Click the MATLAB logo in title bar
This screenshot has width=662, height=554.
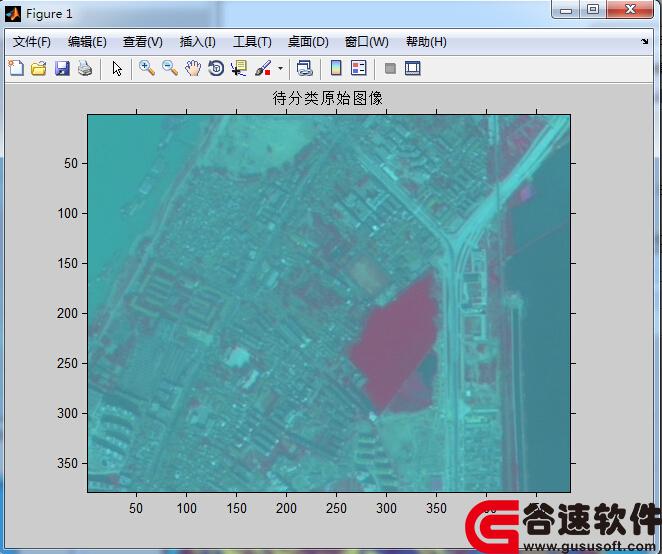point(13,14)
